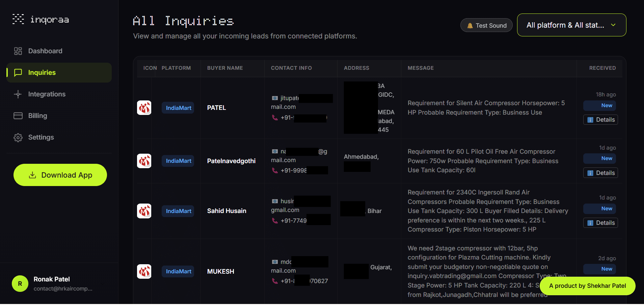Click IndiaMart logo in Sahid Husain row
644x305 pixels.
(x=144, y=211)
